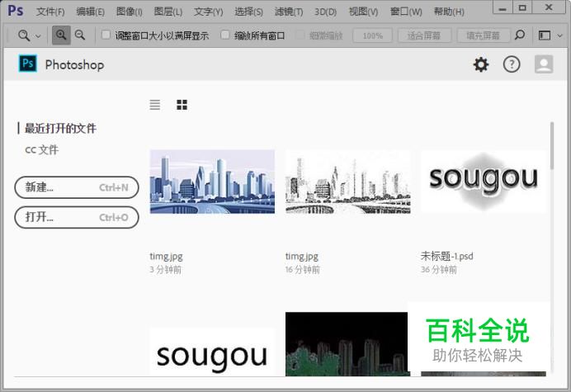This screenshot has height=392, width=571.
Task: Open the blue city skyline timg.jpg thumbnail
Action: click(x=212, y=182)
